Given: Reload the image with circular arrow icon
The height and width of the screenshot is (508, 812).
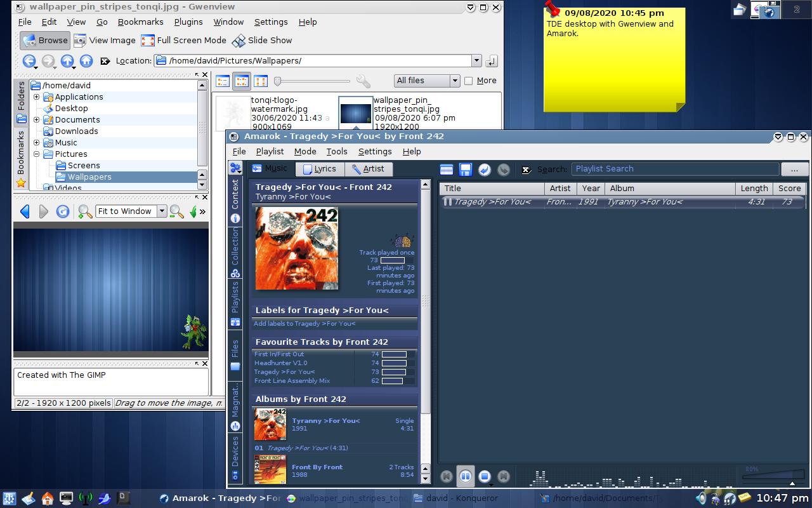Looking at the screenshot, I should point(63,211).
